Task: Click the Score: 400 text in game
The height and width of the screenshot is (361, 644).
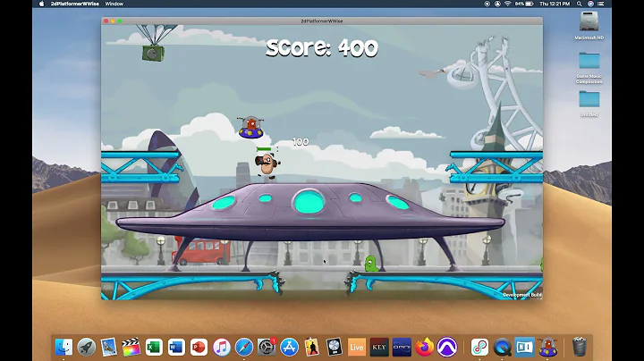Action: click(322, 48)
